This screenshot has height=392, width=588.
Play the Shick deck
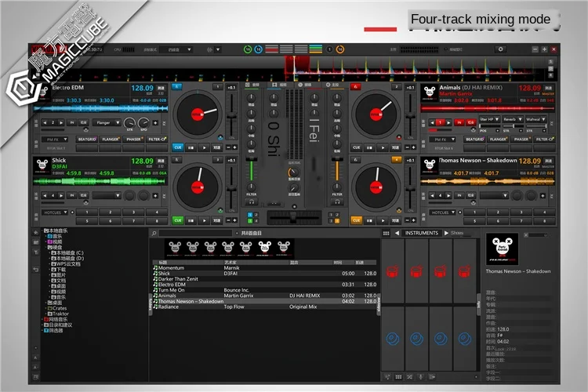click(x=204, y=220)
